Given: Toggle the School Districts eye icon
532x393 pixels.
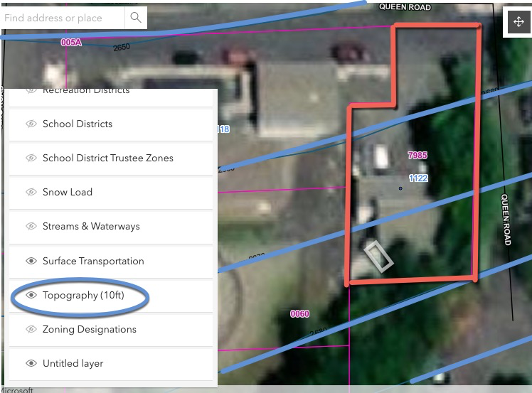Looking at the screenshot, I should coord(31,124).
